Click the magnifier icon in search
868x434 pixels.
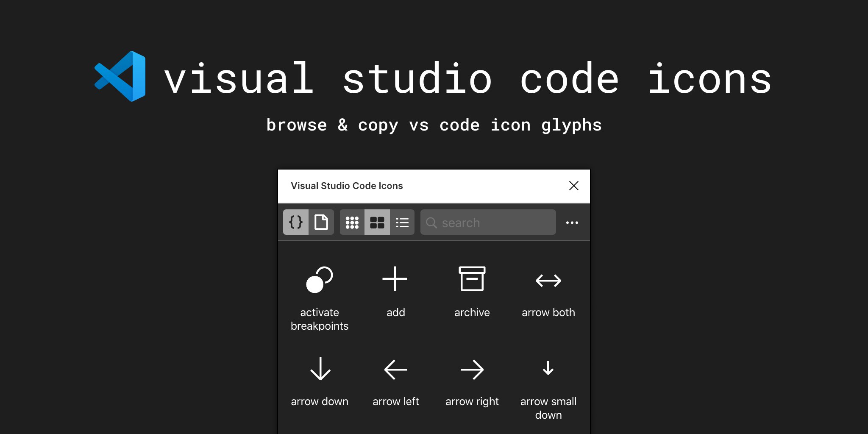coord(431,223)
